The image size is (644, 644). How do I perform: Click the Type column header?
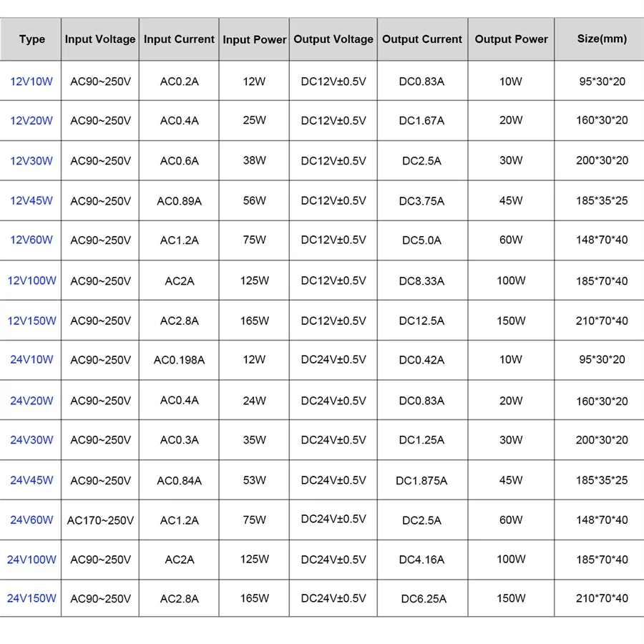(32, 39)
